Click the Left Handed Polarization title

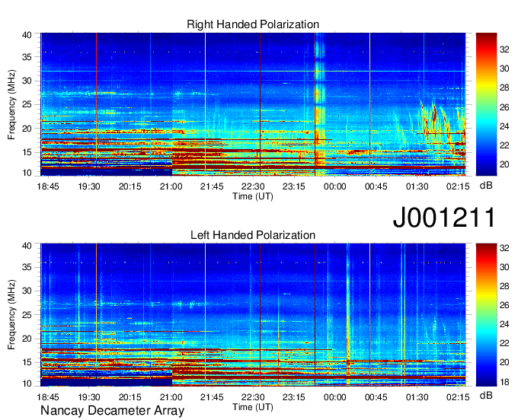(x=253, y=235)
